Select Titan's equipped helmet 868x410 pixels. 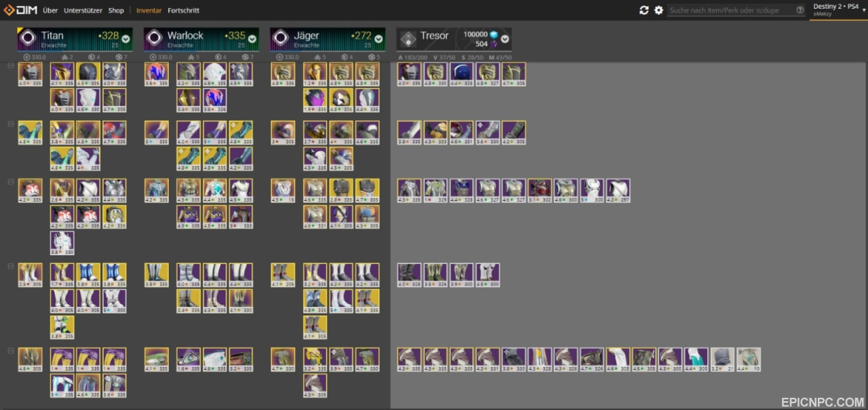30,75
